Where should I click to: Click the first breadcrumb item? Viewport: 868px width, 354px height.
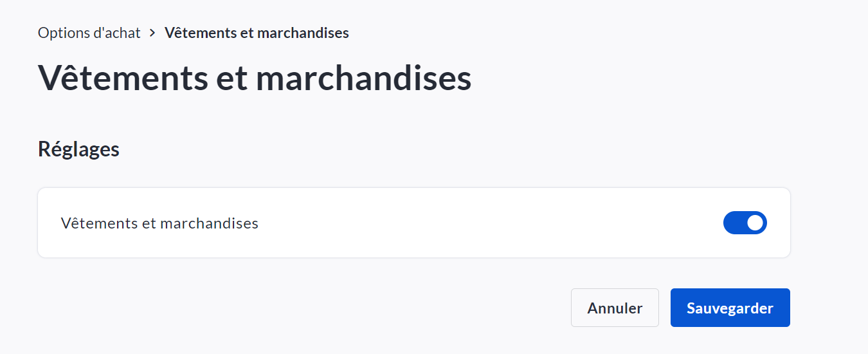89,33
